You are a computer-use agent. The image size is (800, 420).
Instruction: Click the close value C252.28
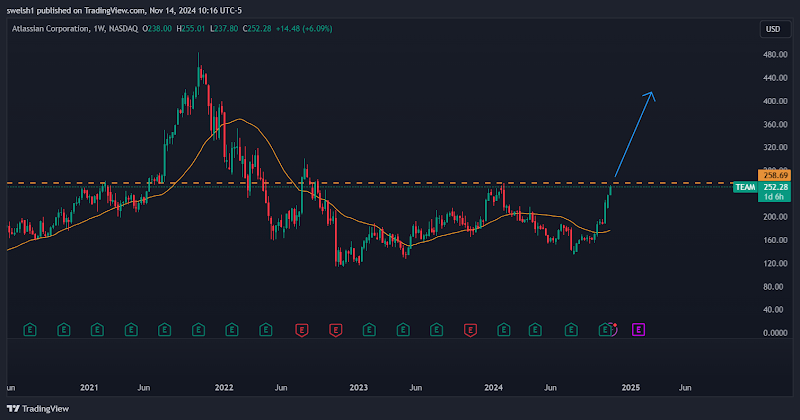pos(257,29)
